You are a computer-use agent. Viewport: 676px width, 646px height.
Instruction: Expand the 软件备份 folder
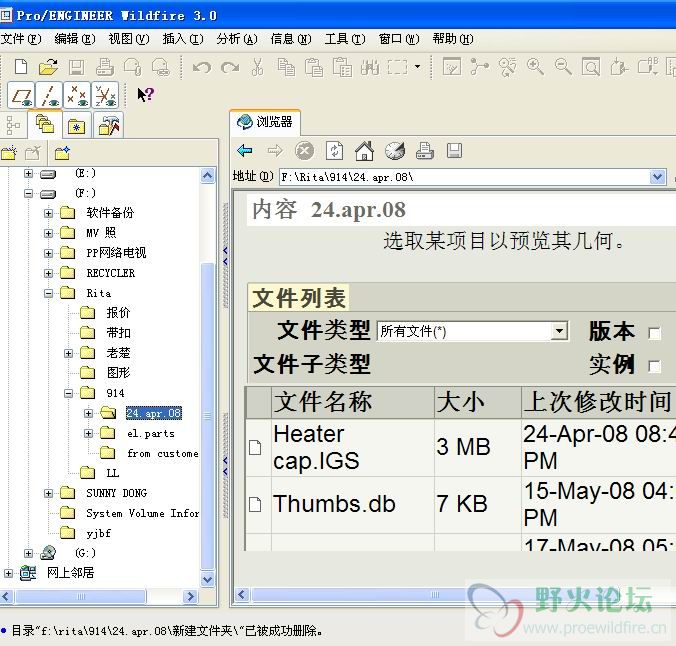48,213
